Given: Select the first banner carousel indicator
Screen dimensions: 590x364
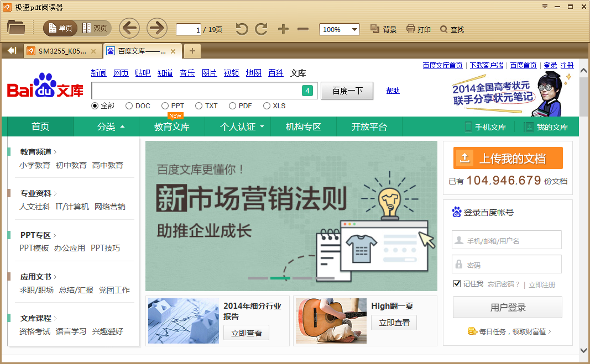Looking at the screenshot, I should 258,278.
